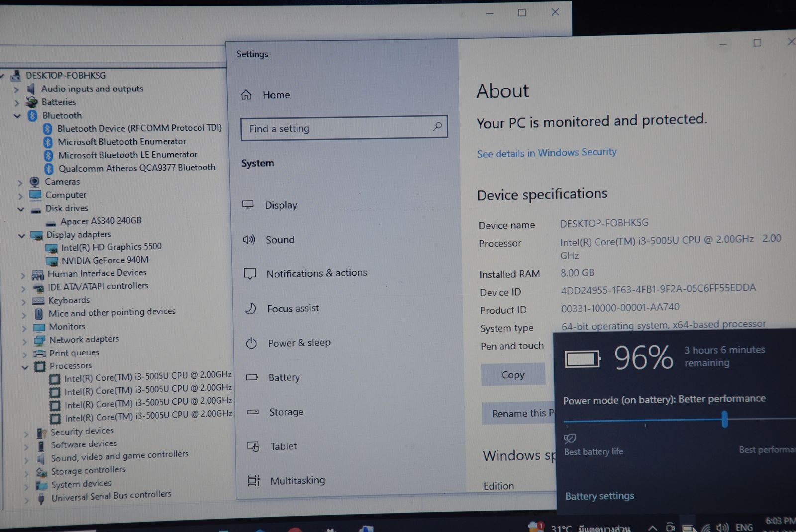The height and width of the screenshot is (532, 796).
Task: Click the Human Interface Devices icon
Action: 38,274
